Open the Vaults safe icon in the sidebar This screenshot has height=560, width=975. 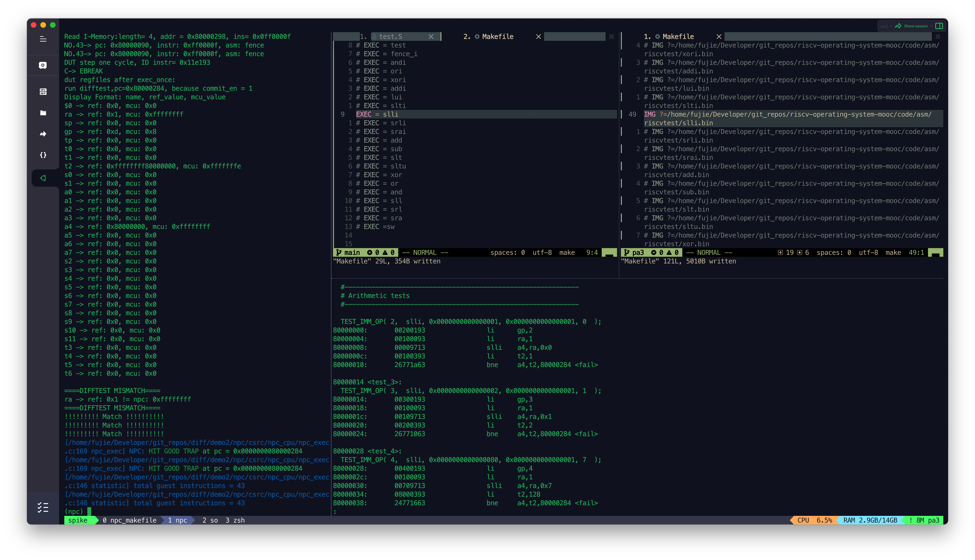[x=43, y=66]
